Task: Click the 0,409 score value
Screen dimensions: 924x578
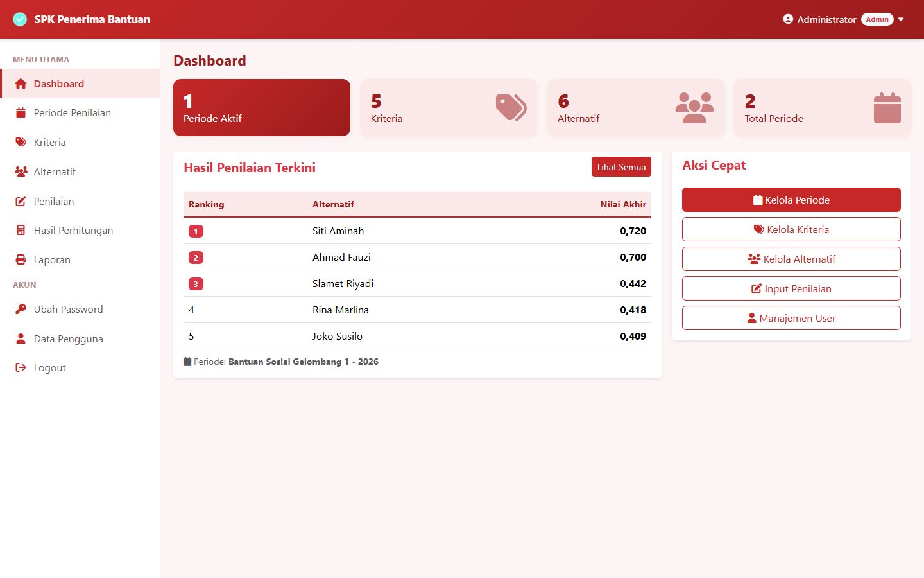Action: pos(633,336)
